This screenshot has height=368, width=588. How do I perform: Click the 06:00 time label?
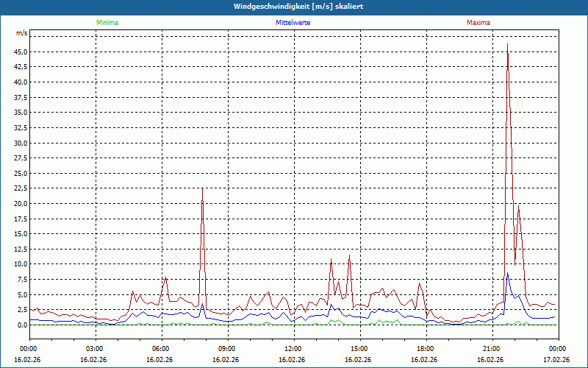click(x=159, y=349)
